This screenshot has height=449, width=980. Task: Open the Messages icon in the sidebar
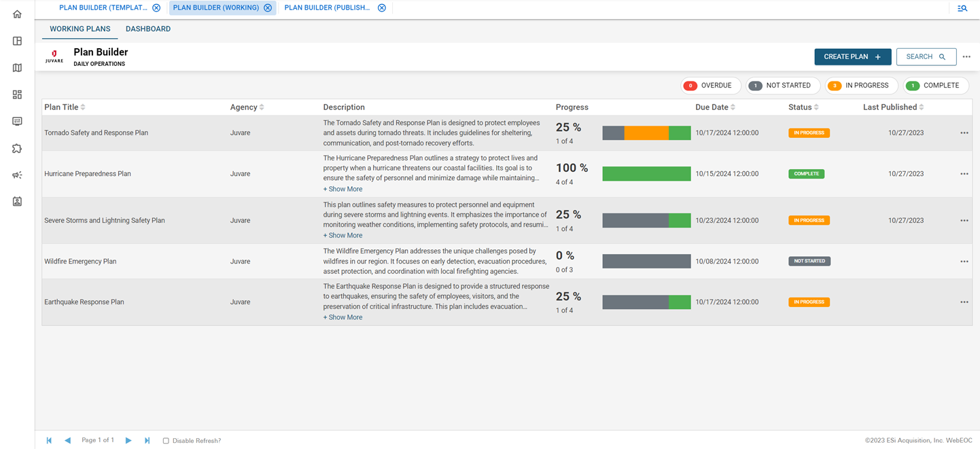(x=16, y=121)
